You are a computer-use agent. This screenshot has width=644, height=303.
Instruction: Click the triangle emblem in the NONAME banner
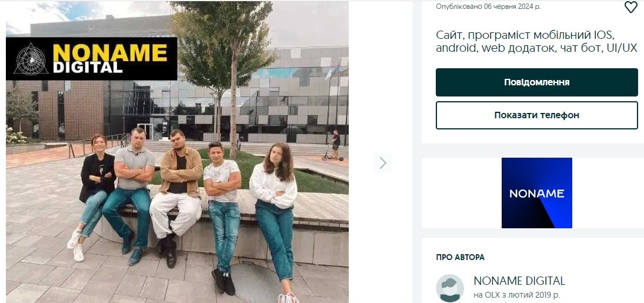point(31,58)
